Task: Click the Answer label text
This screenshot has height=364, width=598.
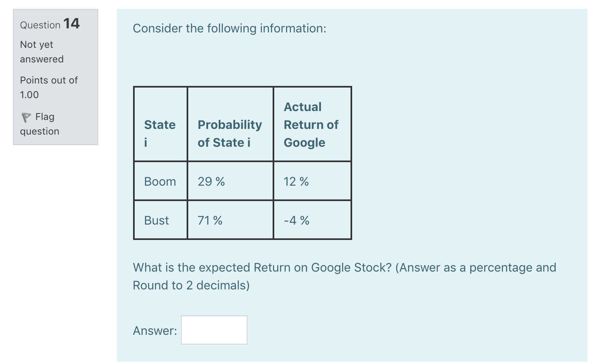Action: (x=155, y=330)
